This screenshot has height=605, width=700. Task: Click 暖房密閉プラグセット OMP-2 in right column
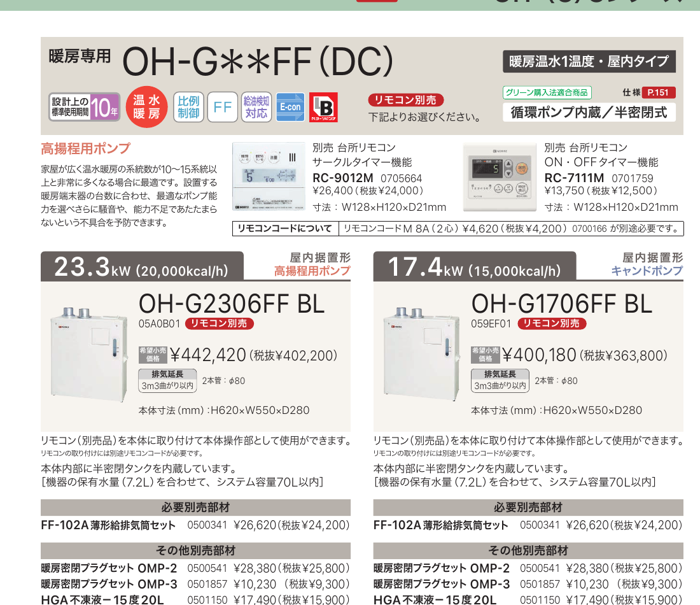pyautogui.click(x=442, y=568)
